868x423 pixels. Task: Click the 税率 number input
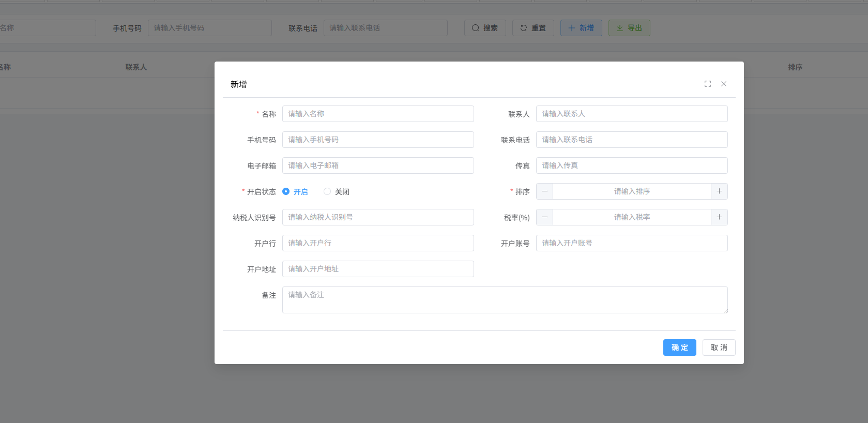point(632,217)
